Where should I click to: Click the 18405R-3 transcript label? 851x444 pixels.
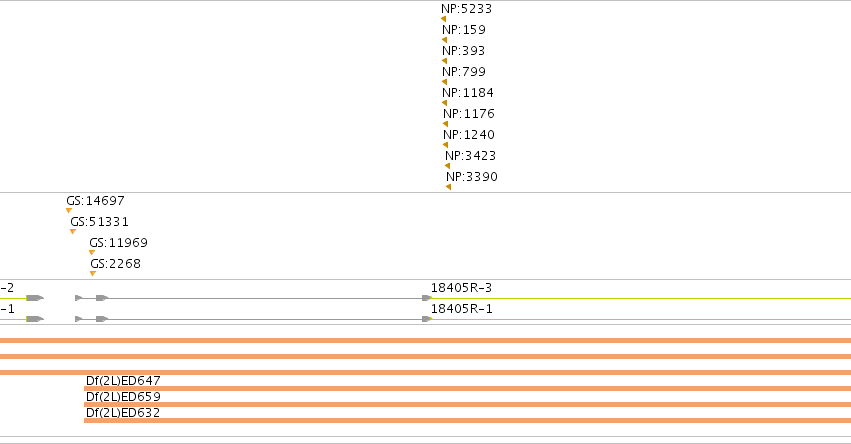pos(461,288)
